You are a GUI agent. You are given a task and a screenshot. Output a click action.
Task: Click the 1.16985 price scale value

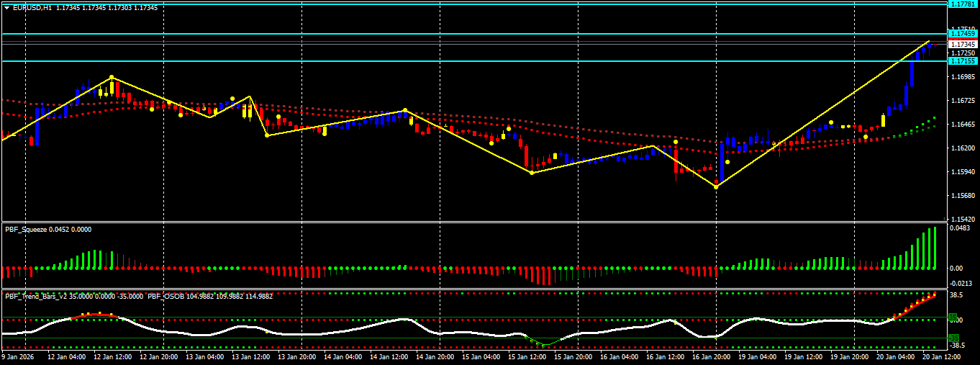pyautogui.click(x=962, y=76)
